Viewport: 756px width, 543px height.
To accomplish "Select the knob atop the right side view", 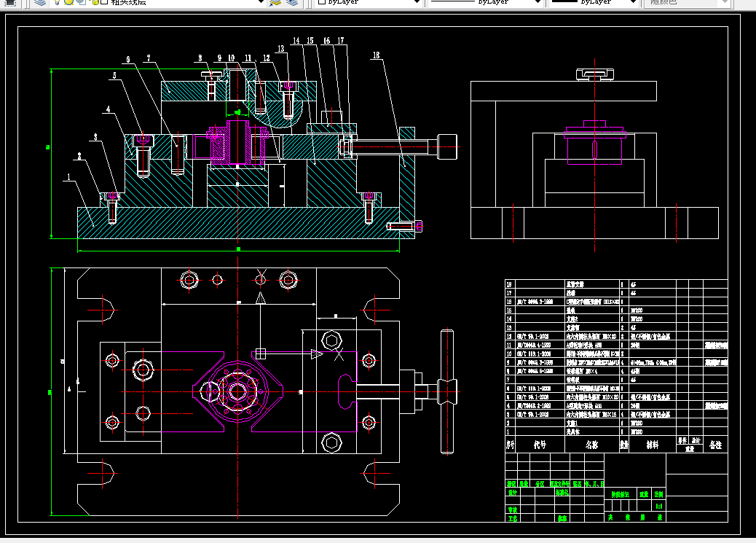I will point(595,75).
